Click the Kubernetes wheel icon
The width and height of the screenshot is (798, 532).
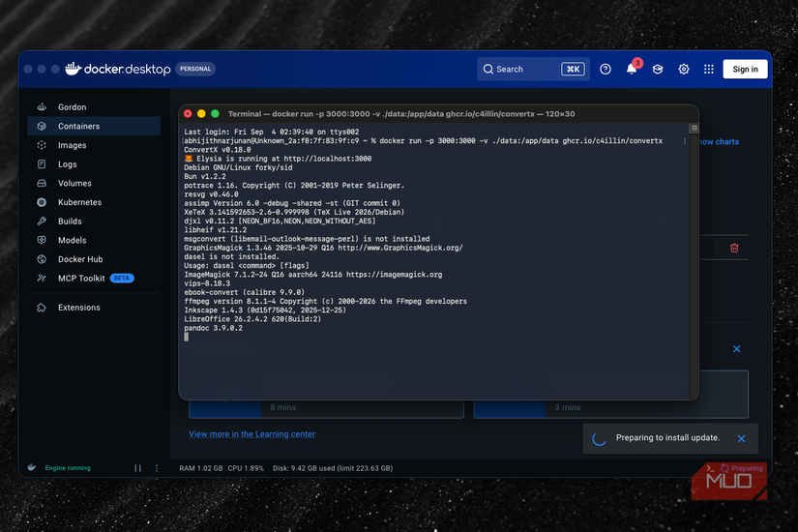(x=42, y=202)
